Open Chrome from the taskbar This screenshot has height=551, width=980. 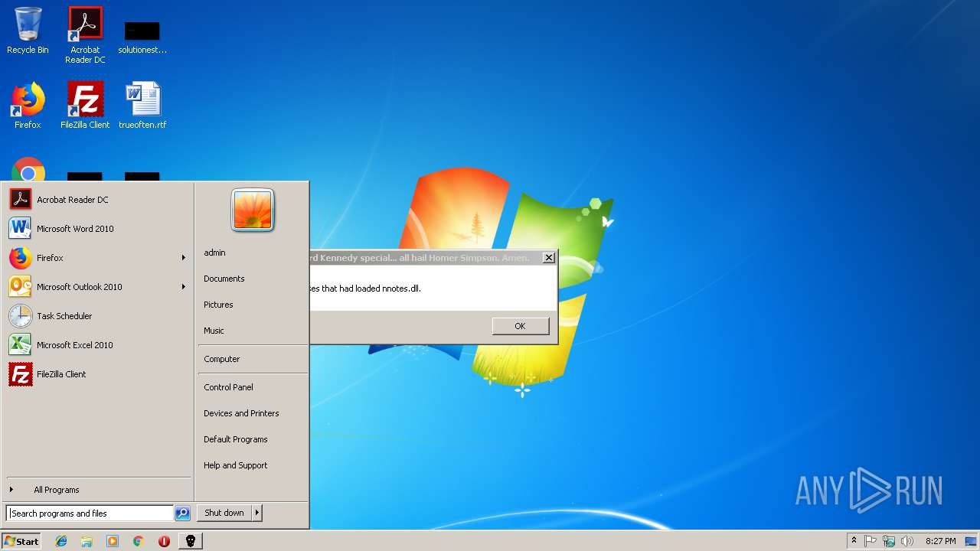[139, 541]
